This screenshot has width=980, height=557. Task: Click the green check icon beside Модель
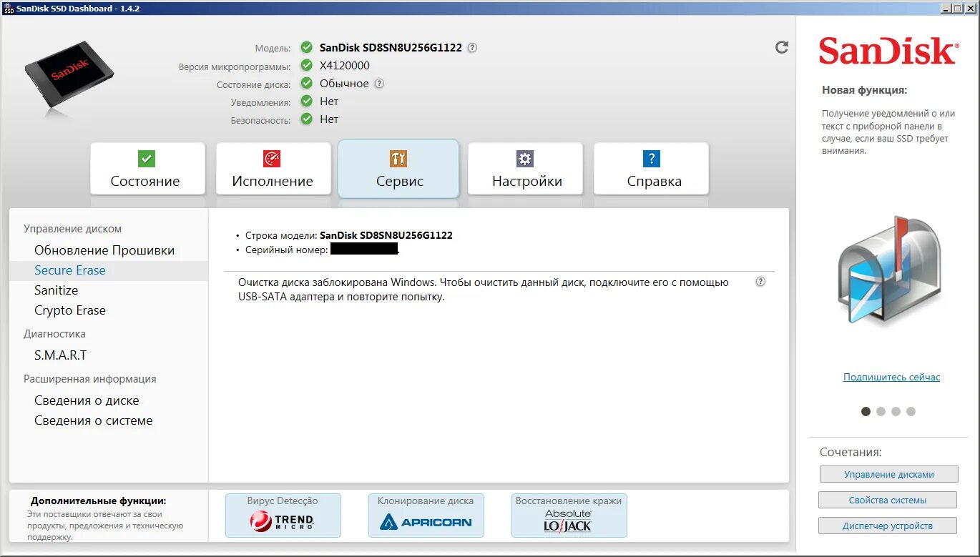click(x=306, y=48)
